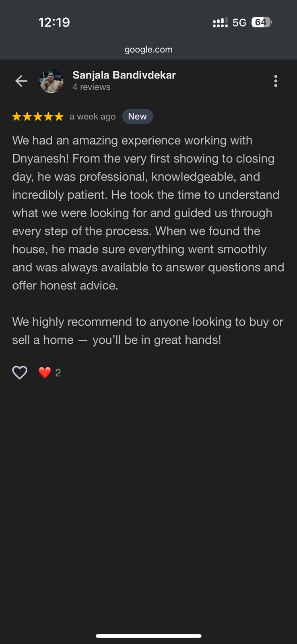Go back using the left arrow
297x644 pixels.
point(21,81)
